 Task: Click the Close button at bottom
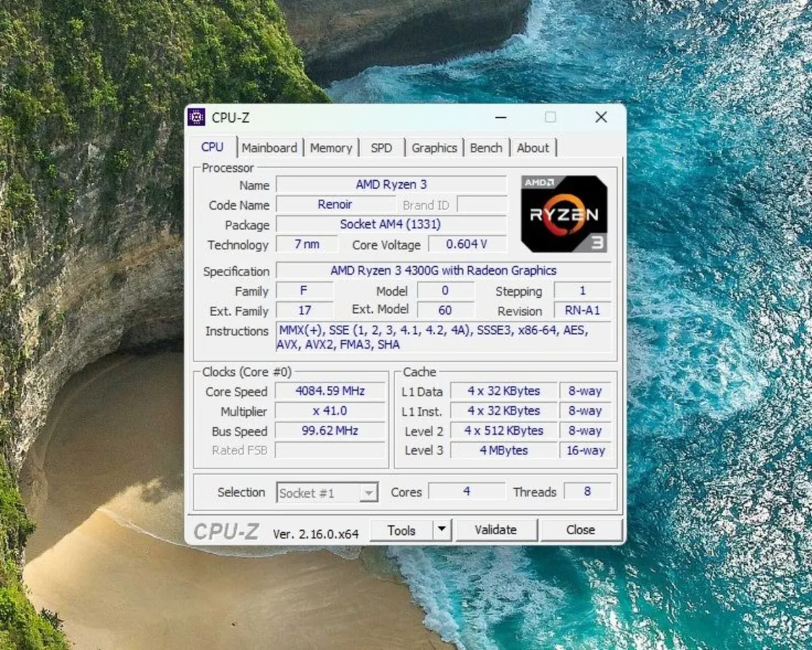(x=581, y=530)
